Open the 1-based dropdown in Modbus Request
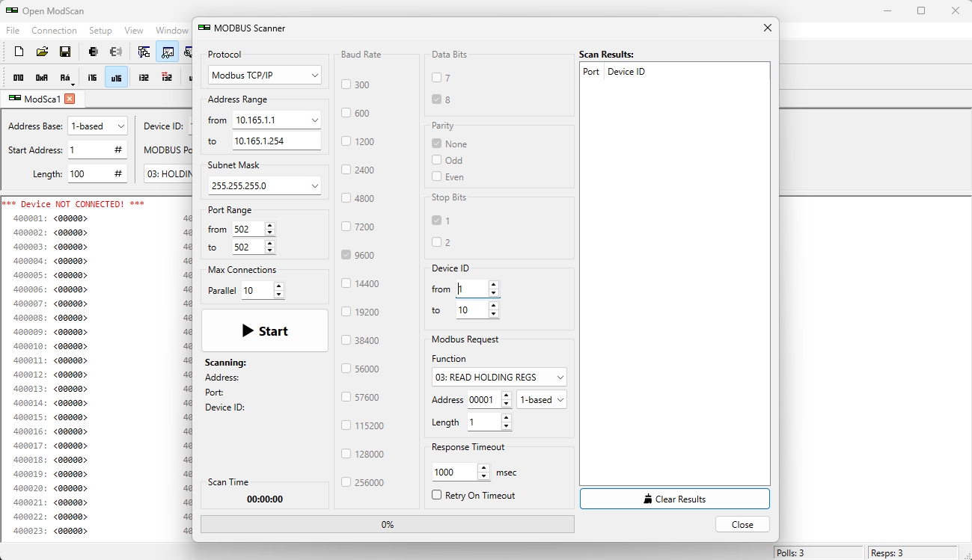The image size is (972, 560). click(x=542, y=400)
